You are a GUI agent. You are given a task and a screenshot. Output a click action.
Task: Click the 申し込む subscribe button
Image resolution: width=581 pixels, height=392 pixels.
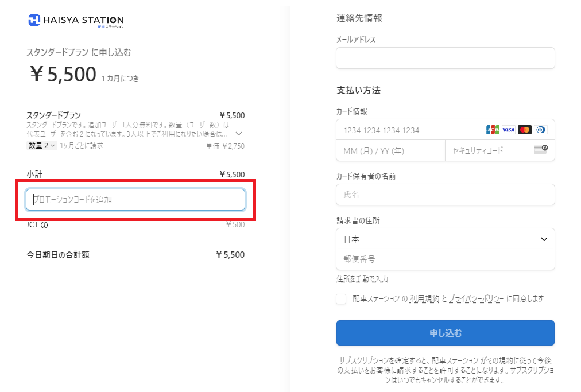445,333
